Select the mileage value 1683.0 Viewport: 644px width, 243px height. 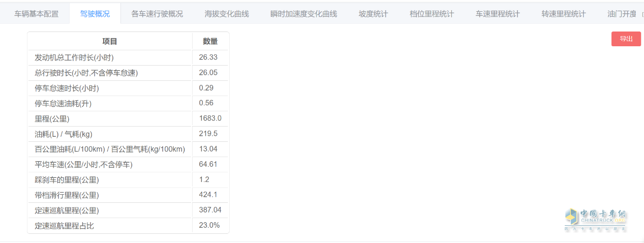click(x=210, y=118)
